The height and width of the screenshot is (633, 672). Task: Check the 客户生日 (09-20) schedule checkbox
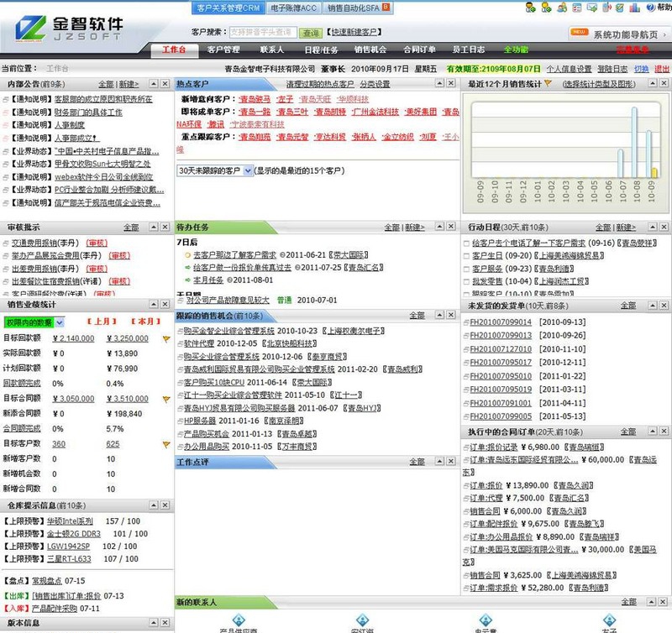pyautogui.click(x=467, y=256)
